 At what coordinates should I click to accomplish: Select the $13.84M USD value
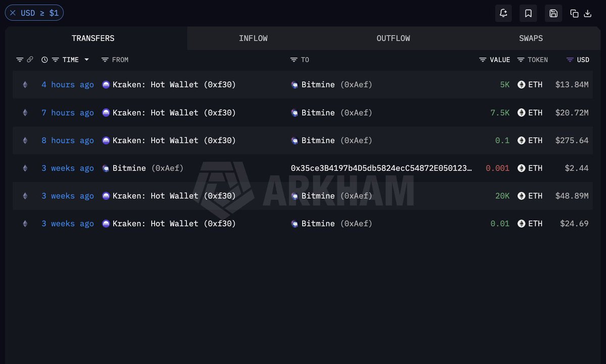click(x=572, y=84)
